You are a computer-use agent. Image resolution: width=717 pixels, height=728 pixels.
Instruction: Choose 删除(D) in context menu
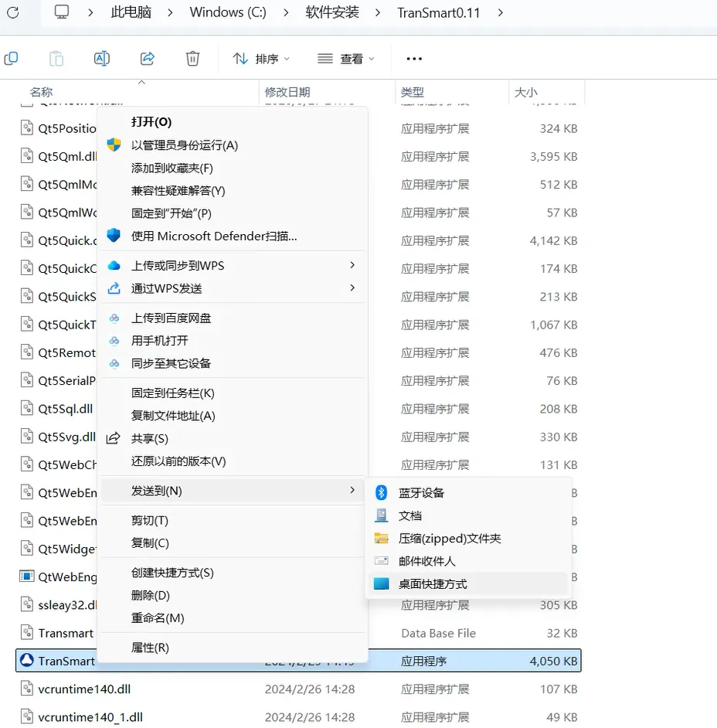233,596
